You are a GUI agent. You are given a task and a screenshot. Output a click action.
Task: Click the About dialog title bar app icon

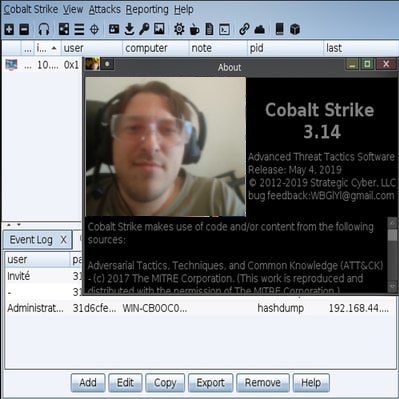tap(92, 64)
